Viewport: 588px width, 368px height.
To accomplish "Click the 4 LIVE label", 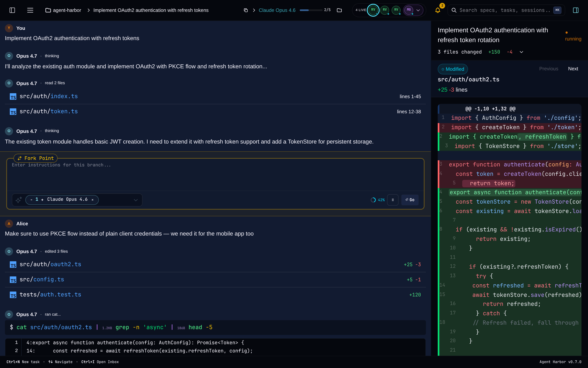I will click(361, 10).
